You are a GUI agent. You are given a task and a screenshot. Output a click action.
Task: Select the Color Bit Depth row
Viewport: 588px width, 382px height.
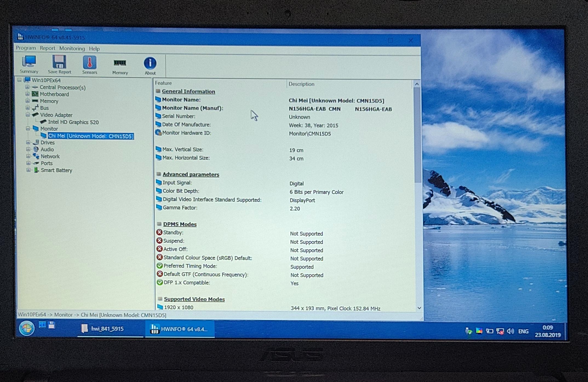coord(284,191)
